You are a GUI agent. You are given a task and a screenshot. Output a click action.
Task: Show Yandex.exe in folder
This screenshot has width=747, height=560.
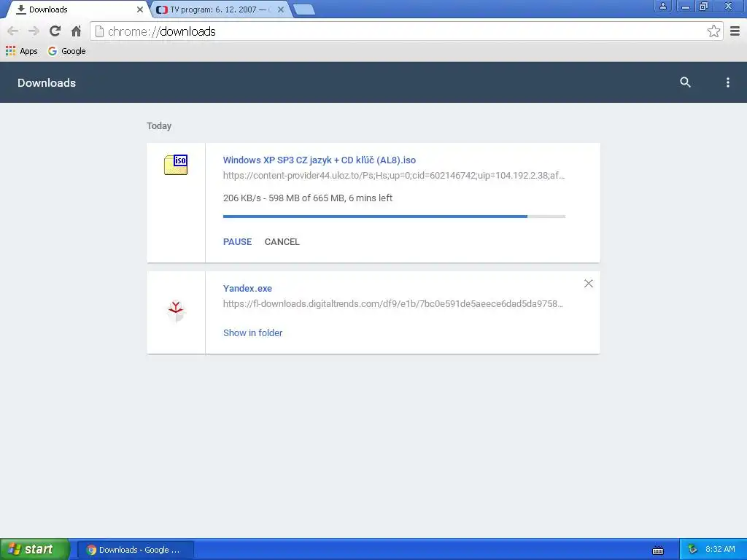coord(252,332)
